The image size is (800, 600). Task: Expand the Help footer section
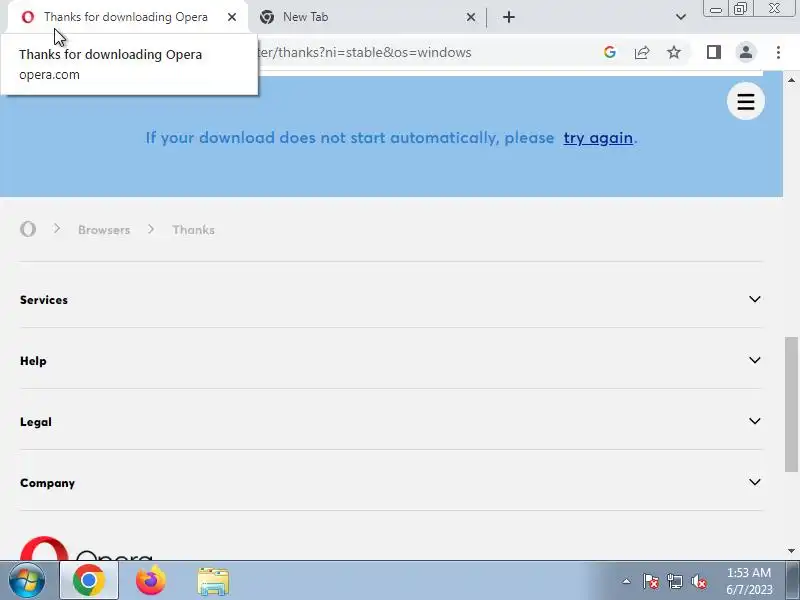click(x=391, y=360)
